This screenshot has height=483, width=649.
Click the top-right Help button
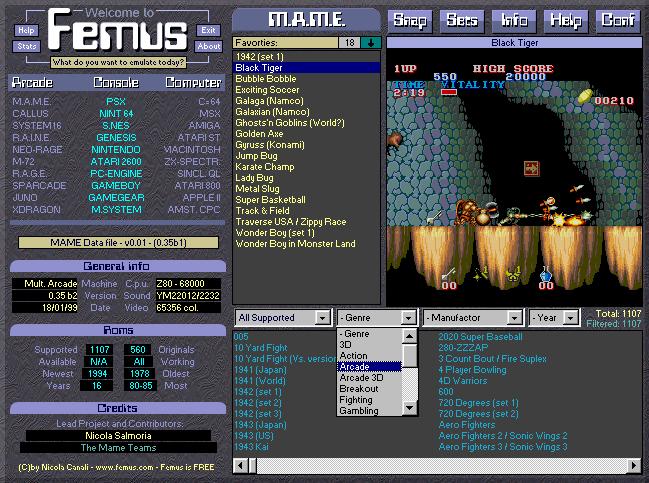pyautogui.click(x=566, y=20)
